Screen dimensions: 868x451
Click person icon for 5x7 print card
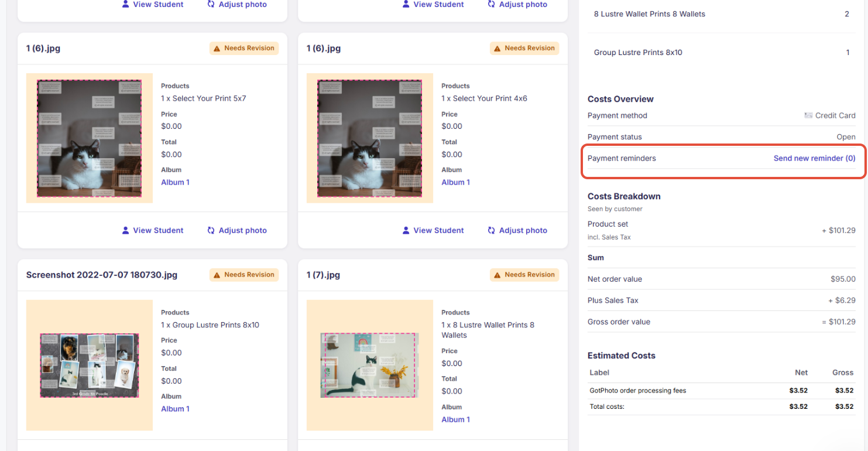[125, 230]
